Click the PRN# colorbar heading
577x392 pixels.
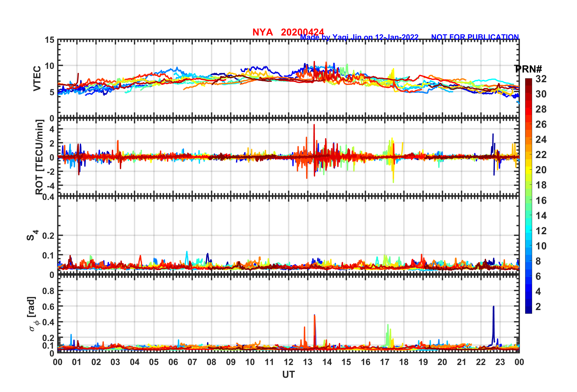[x=528, y=69]
